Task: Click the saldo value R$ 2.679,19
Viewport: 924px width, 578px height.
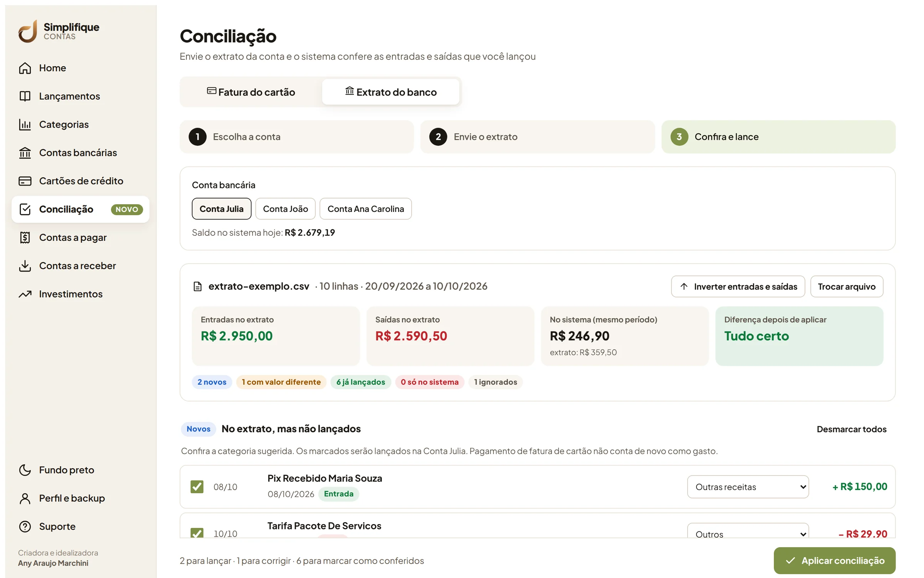Action: coord(310,233)
